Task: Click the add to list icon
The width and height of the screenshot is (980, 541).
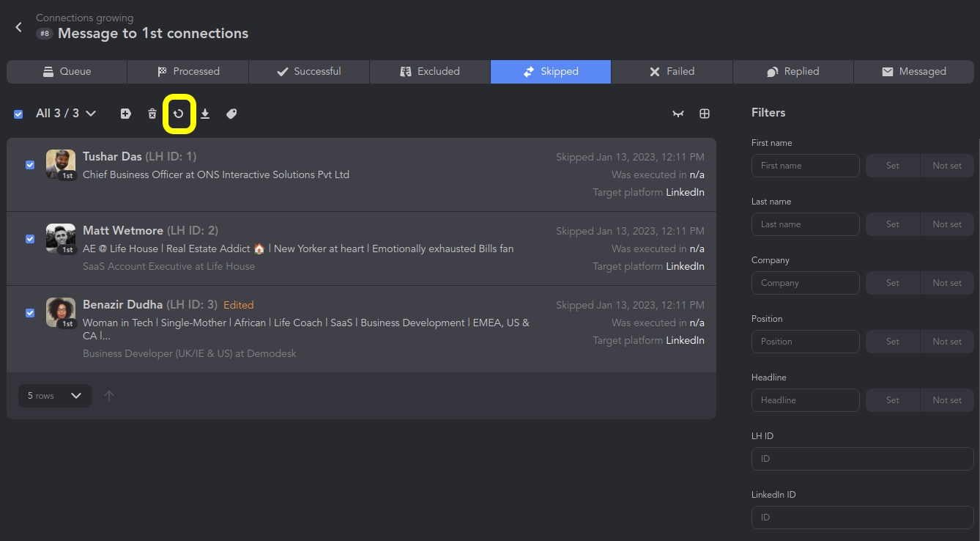Action: tap(126, 114)
